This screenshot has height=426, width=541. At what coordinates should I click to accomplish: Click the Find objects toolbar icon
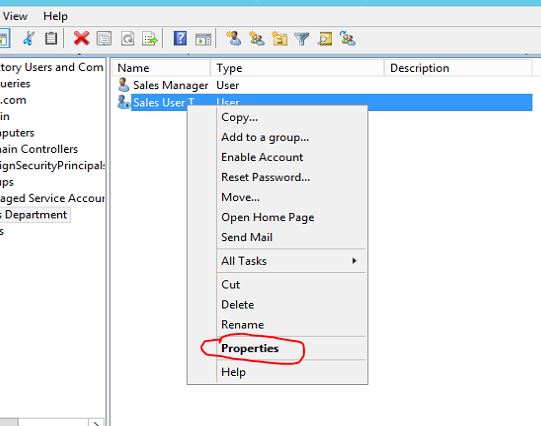tap(325, 39)
